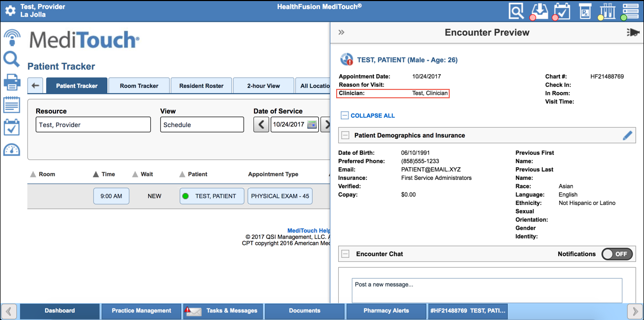Open the patient search icon in top bar
Viewport: 644px width, 320px height.
pos(516,11)
